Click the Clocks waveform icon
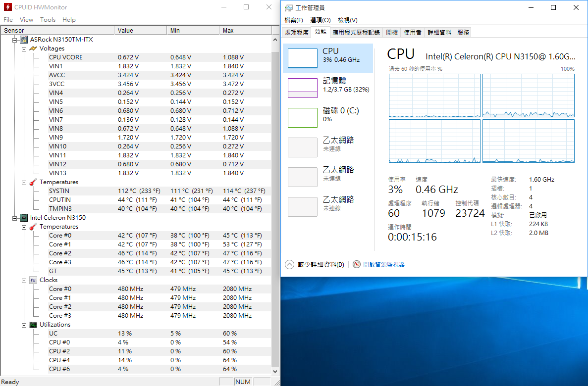The width and height of the screenshot is (588, 386). [x=33, y=280]
